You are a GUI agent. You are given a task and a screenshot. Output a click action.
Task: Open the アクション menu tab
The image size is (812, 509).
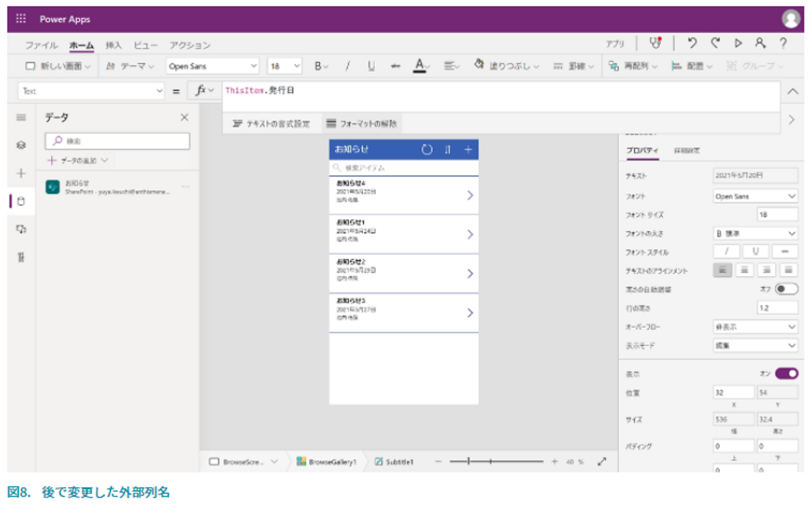pyautogui.click(x=190, y=45)
